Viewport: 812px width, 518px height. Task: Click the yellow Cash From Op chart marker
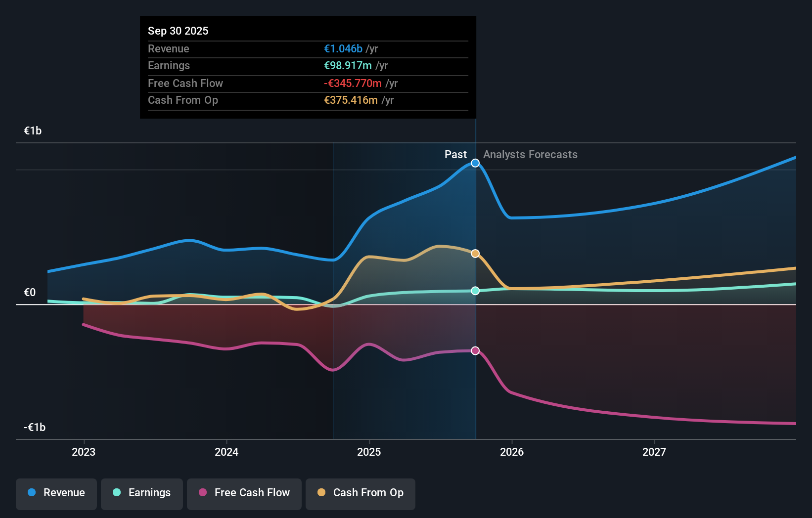click(475, 253)
